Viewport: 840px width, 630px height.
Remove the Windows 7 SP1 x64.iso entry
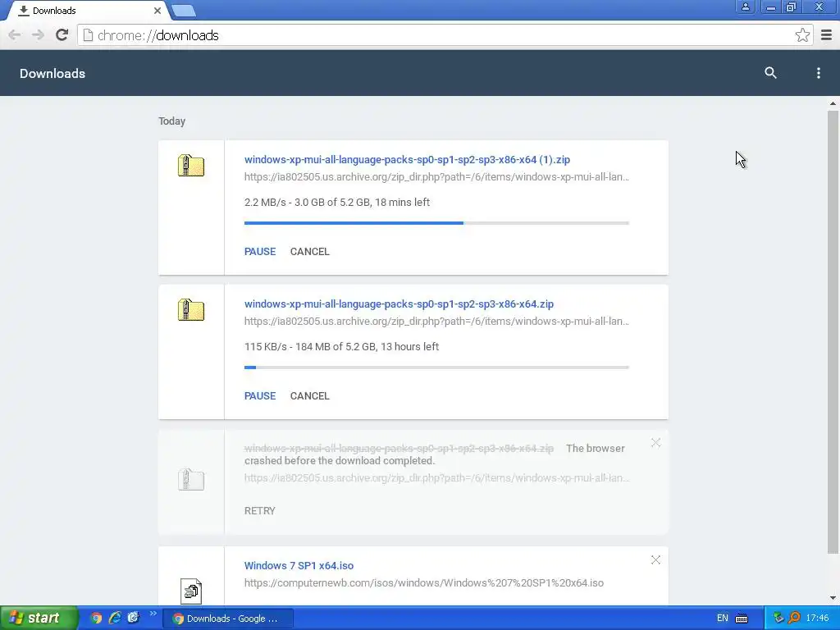655,559
